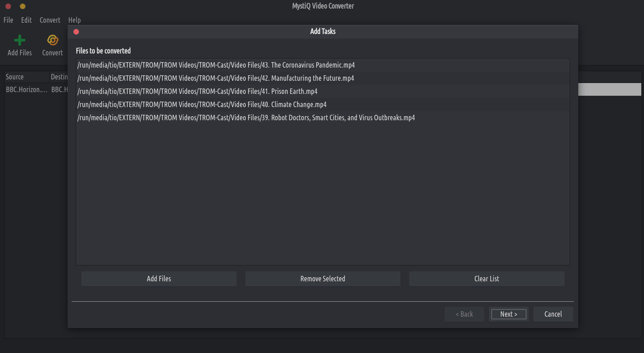Open the Convert menu

point(50,20)
